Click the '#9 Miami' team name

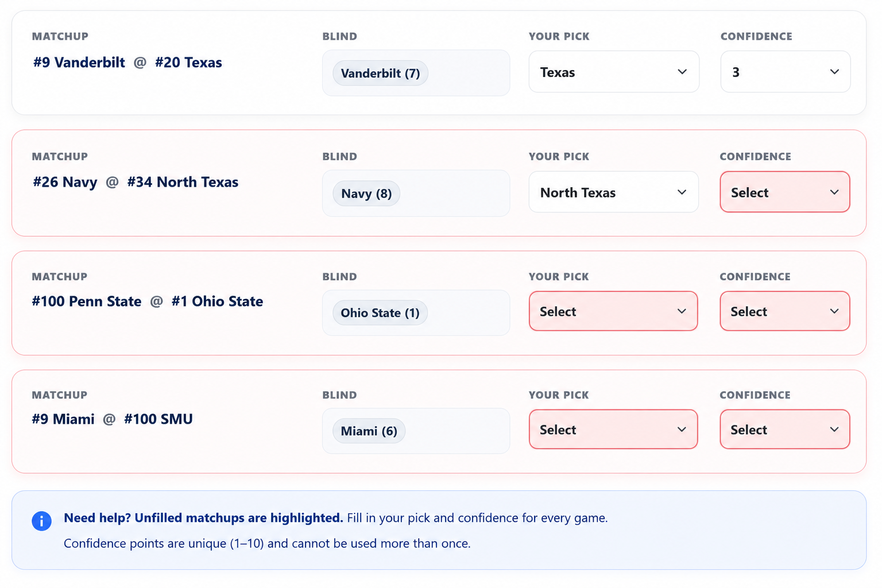tap(63, 419)
